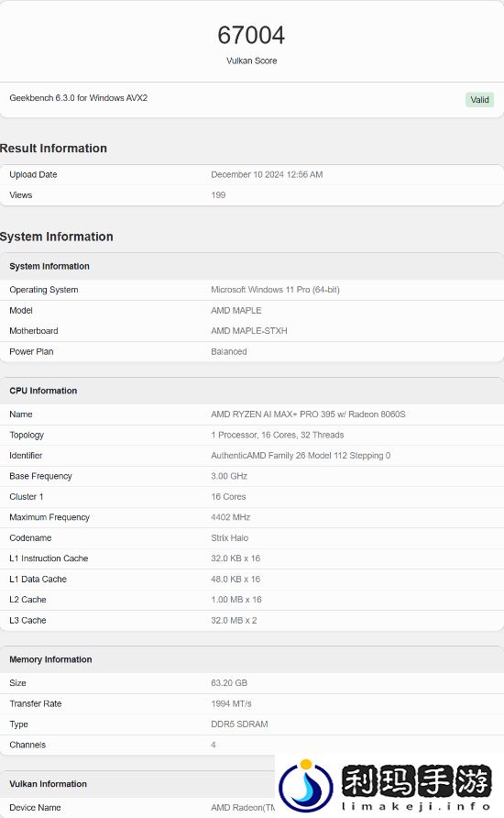Select memory size 63.20 GB
Viewport: 504px width, 818px height.
coord(229,683)
